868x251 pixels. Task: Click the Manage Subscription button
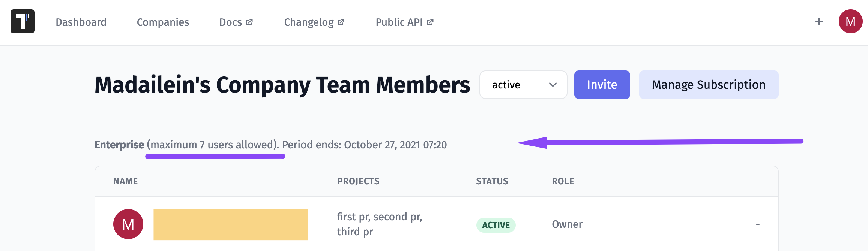coord(709,85)
